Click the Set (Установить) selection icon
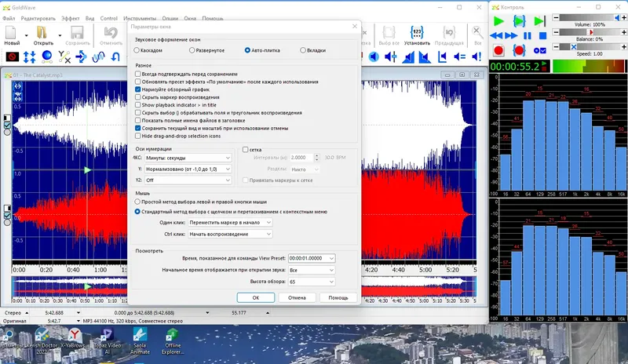Image resolution: width=628 pixels, height=364 pixels. coord(417,33)
